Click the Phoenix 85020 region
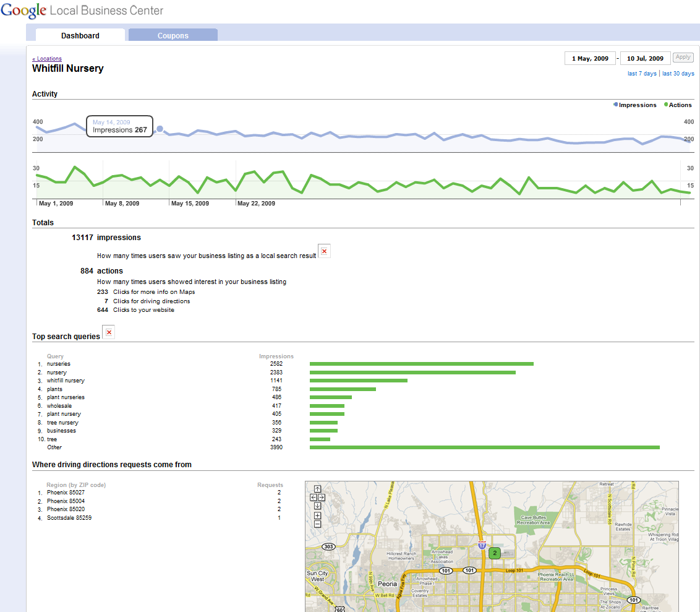700x612 pixels. click(x=66, y=509)
